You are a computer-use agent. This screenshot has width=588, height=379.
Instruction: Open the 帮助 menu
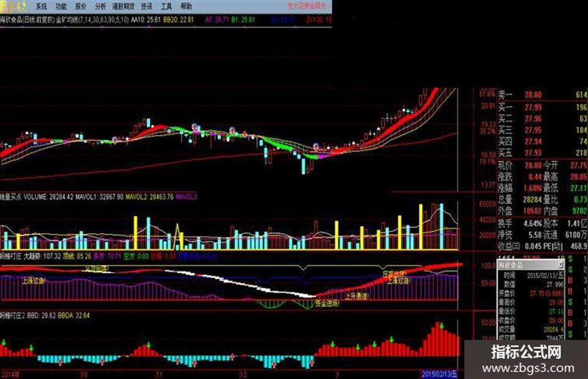[x=186, y=6]
